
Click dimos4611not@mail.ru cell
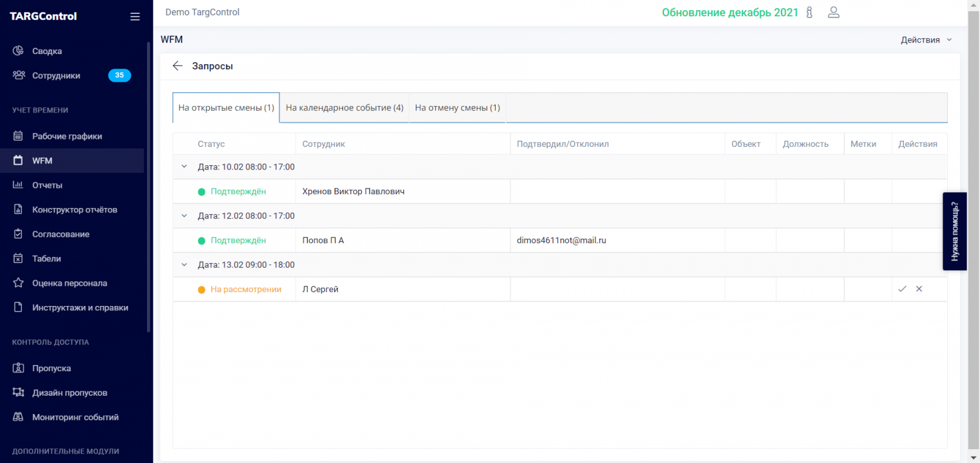coord(561,240)
